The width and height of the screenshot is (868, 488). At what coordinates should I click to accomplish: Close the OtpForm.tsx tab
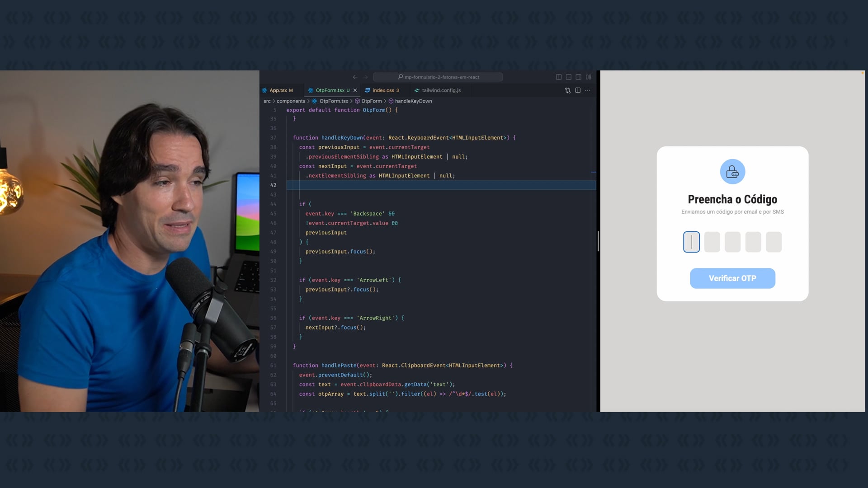tap(355, 90)
